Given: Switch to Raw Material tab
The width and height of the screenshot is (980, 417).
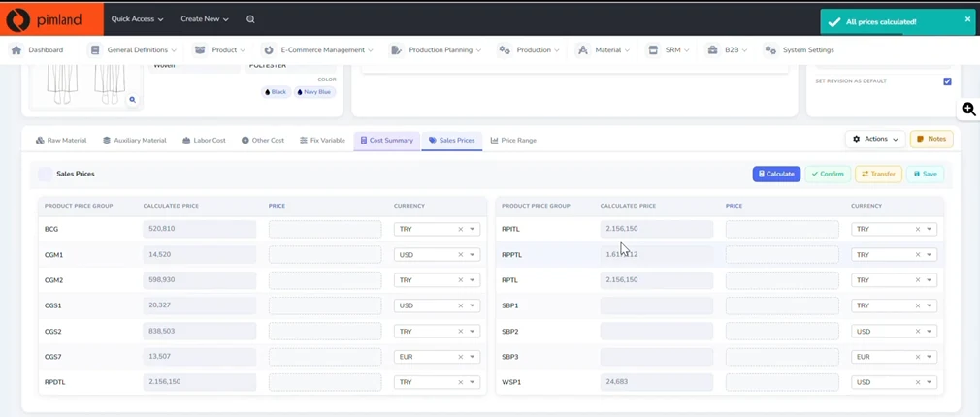Looking at the screenshot, I should pyautogui.click(x=61, y=141).
